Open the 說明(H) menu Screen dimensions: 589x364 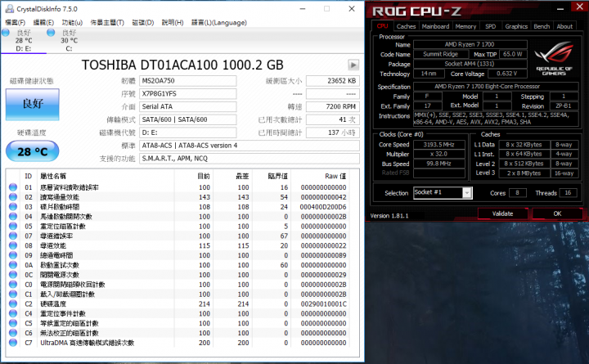click(173, 23)
